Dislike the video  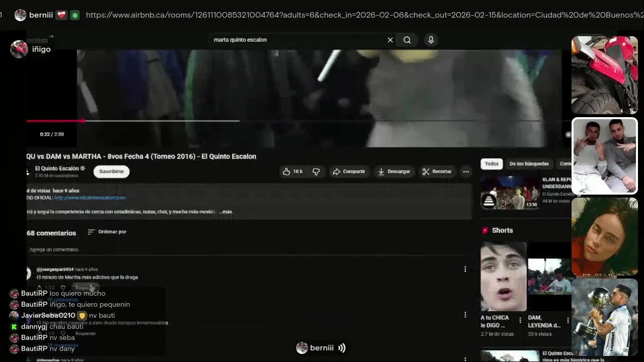[x=316, y=171]
